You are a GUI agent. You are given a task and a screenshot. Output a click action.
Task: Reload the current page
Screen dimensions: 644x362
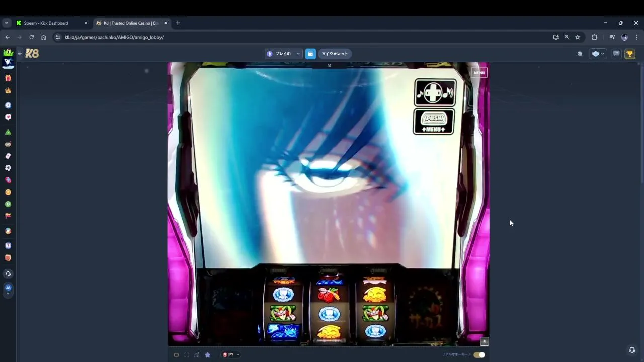point(31,37)
